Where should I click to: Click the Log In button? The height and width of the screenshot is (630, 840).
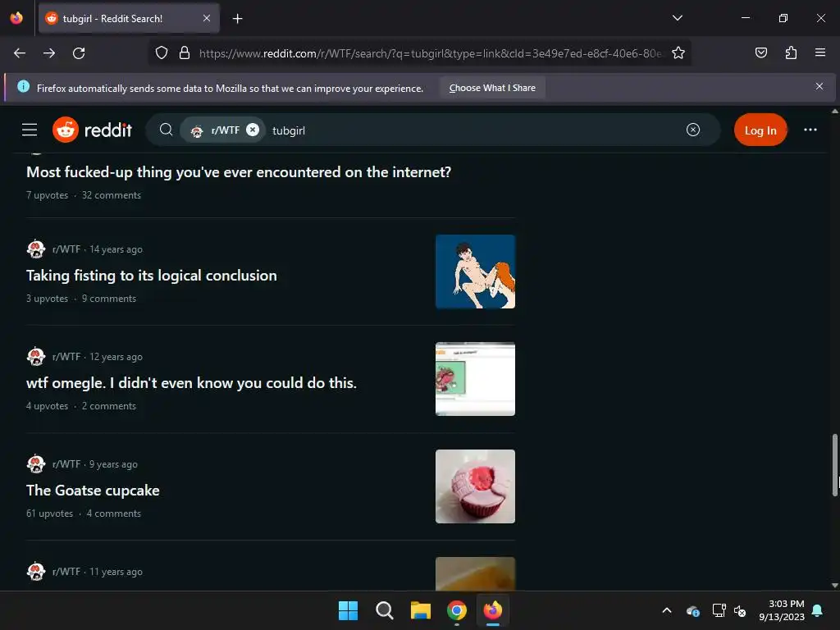click(x=760, y=130)
